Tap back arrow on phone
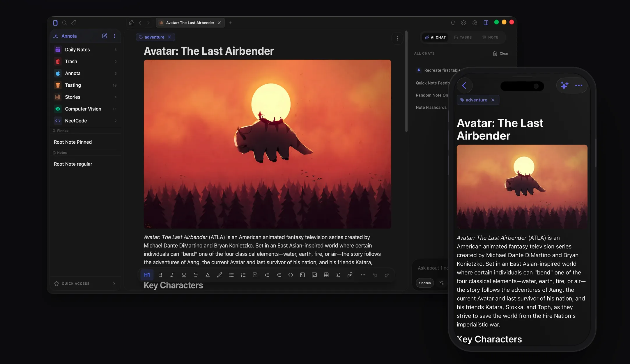 click(464, 85)
